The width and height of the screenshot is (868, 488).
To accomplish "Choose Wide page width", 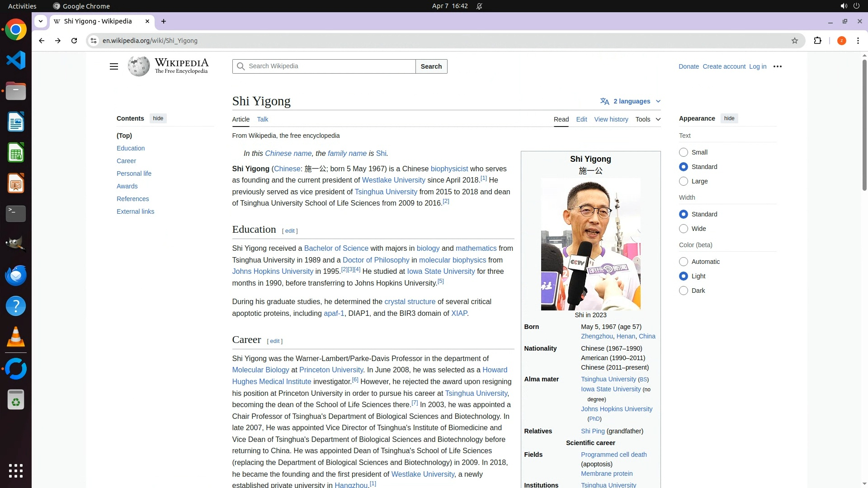I will [x=684, y=229].
